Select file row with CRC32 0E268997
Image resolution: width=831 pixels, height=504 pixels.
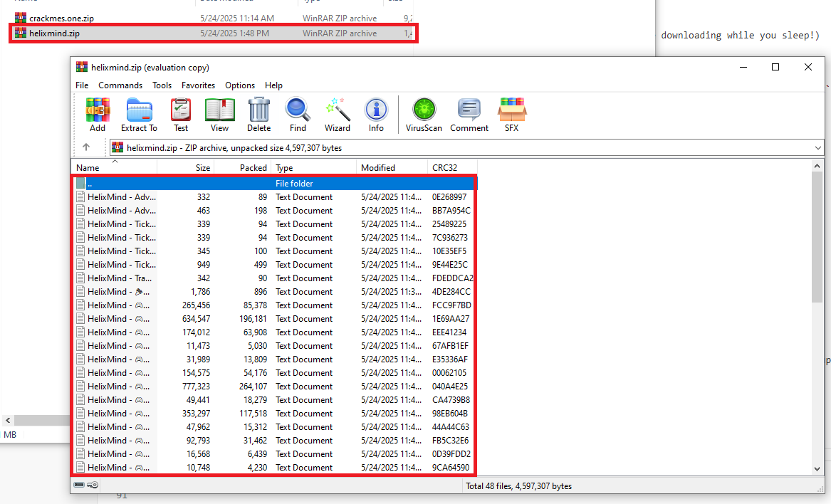(x=275, y=197)
